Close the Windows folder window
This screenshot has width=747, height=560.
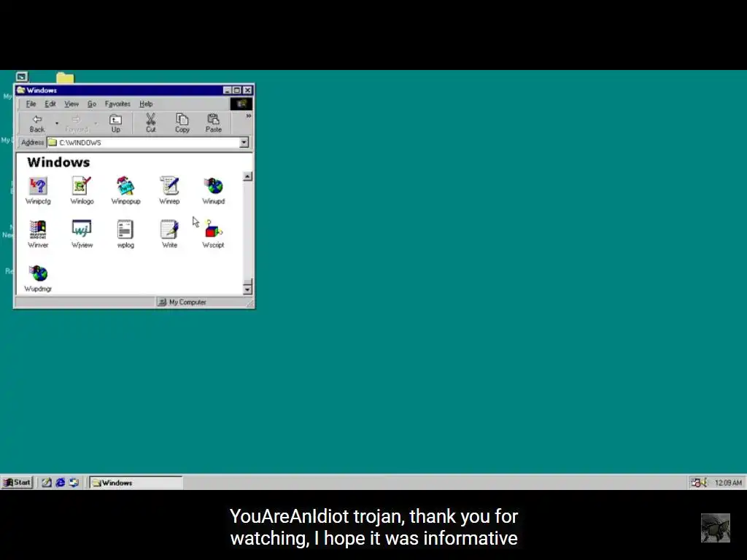click(248, 90)
